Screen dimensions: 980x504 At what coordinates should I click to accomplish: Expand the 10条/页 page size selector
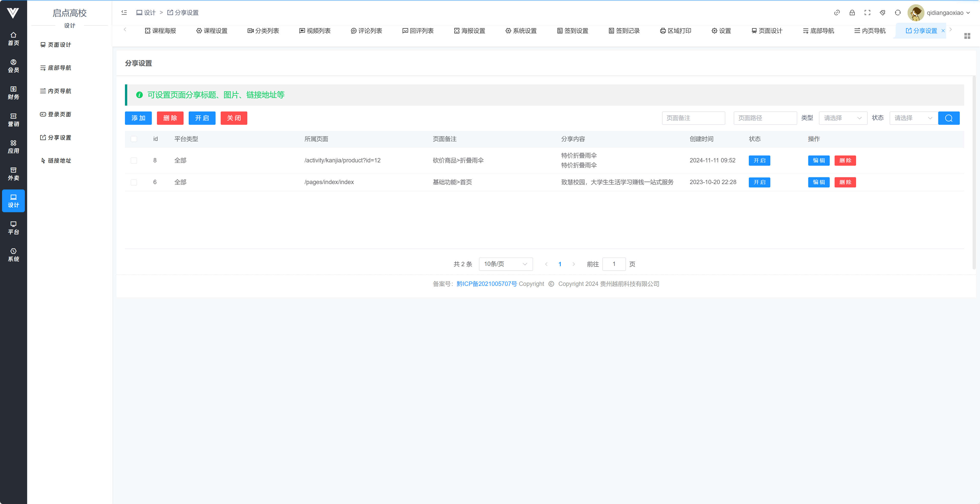click(x=505, y=264)
